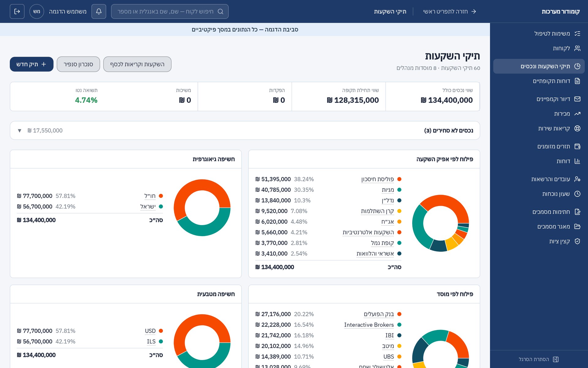588x368 pixels.
Task: Click the משיכות value ₪ 0
Action: (185, 100)
